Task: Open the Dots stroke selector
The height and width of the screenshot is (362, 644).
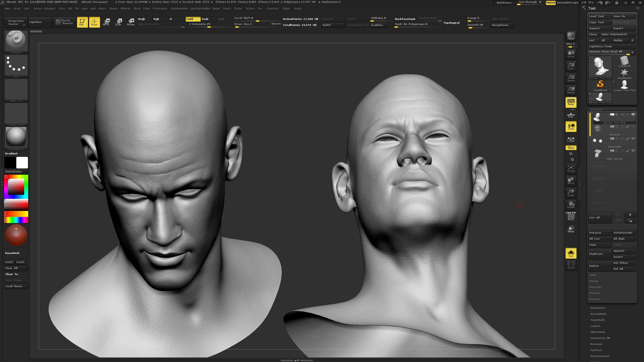Action: pos(16,66)
